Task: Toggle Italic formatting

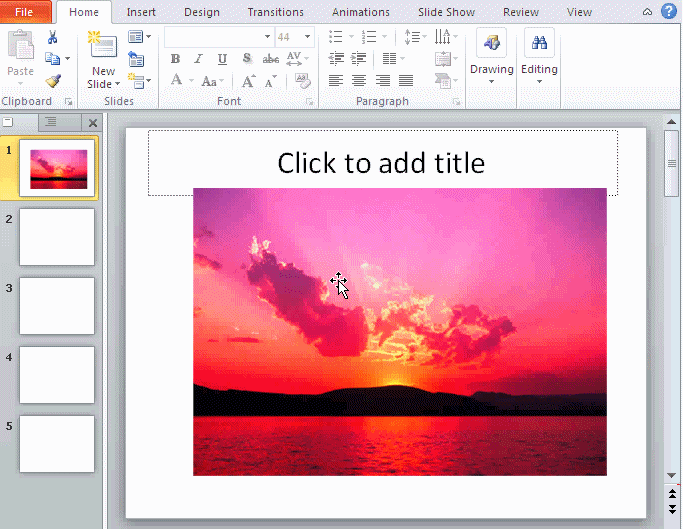Action: coord(198,59)
